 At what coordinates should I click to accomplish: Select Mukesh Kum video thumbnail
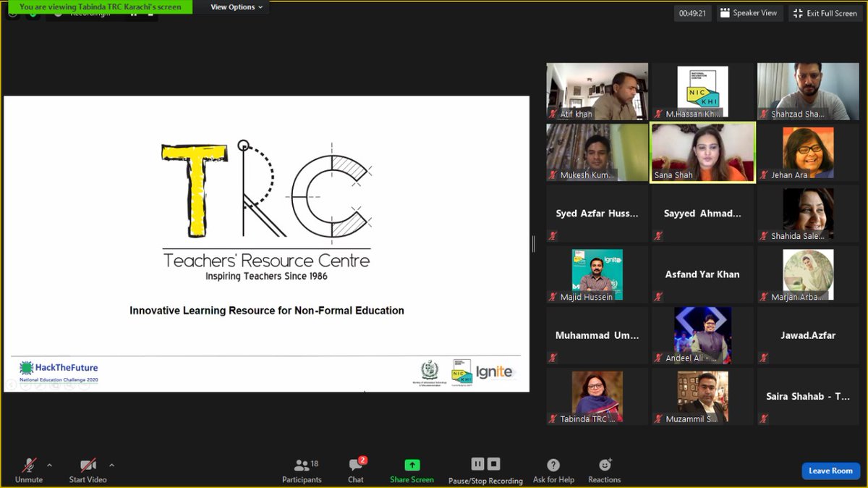pyautogui.click(x=597, y=152)
